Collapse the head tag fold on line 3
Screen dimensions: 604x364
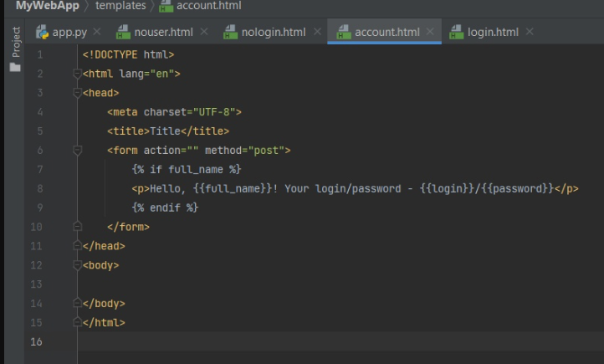click(x=78, y=92)
